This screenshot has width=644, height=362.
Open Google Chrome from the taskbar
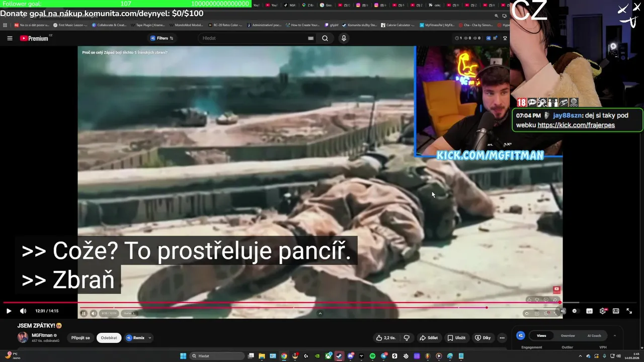point(284,356)
